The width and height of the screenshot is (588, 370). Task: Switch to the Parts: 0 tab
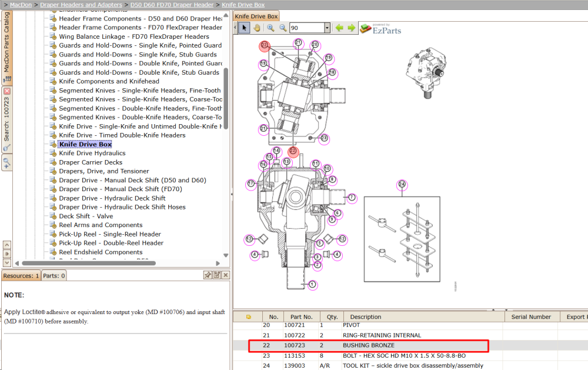click(54, 275)
